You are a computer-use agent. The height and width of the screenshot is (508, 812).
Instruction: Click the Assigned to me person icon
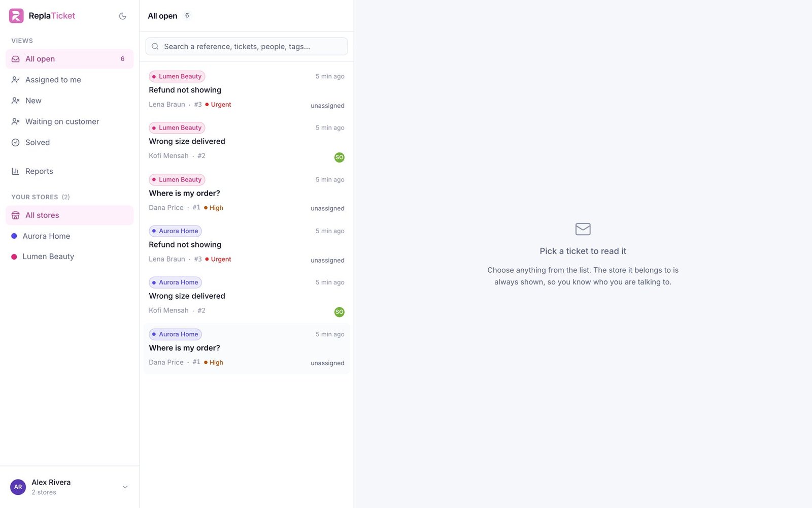pyautogui.click(x=16, y=80)
